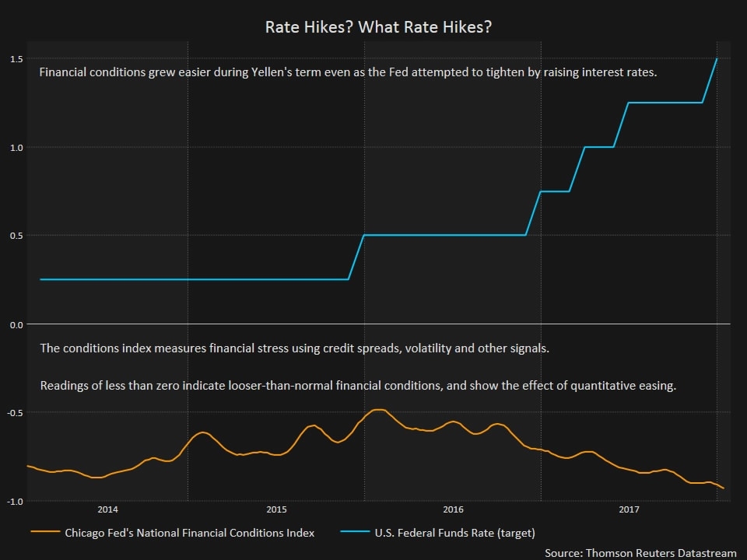Click the "Readings of less than zero" annotation
This screenshot has height=560, width=747.
click(x=358, y=386)
